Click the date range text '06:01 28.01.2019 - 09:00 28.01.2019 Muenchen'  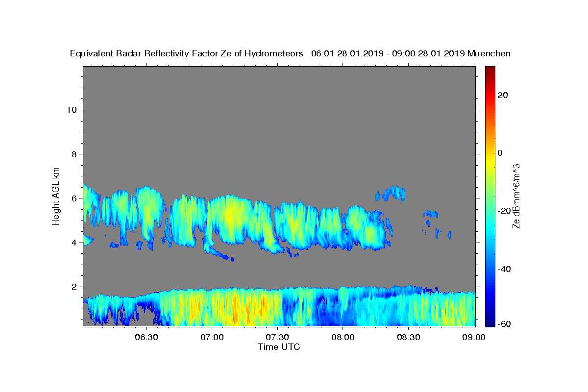click(411, 54)
